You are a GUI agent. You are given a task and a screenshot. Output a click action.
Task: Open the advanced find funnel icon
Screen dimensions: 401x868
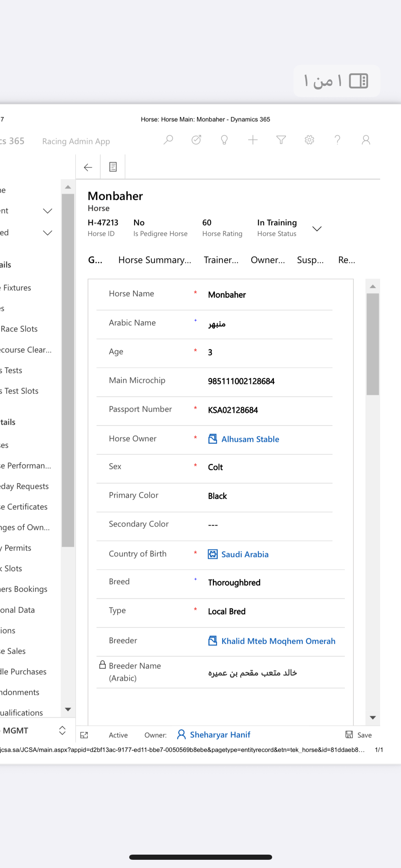click(281, 140)
